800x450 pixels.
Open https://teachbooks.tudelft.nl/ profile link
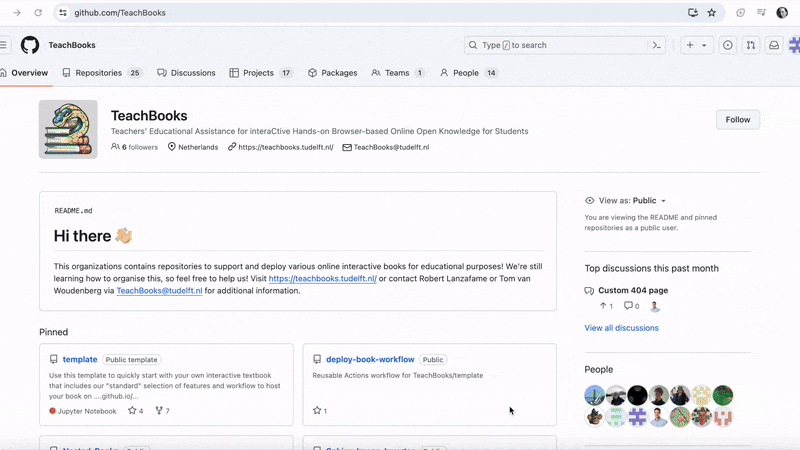click(x=286, y=147)
